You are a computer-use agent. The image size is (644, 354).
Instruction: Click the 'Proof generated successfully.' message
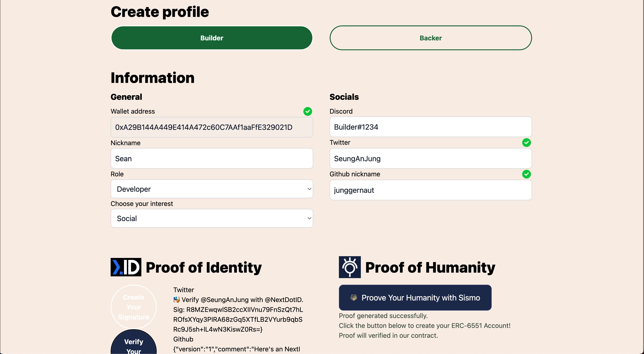coord(383,316)
